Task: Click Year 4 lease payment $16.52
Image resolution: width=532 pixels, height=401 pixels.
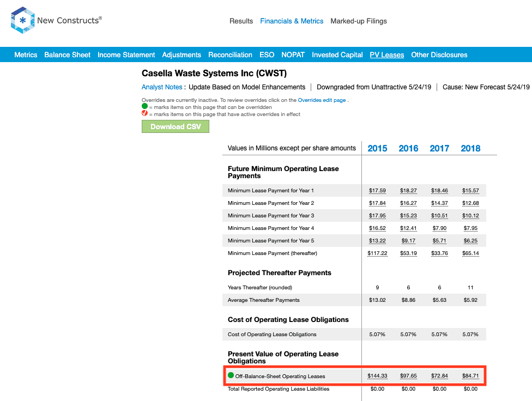Action: [377, 228]
